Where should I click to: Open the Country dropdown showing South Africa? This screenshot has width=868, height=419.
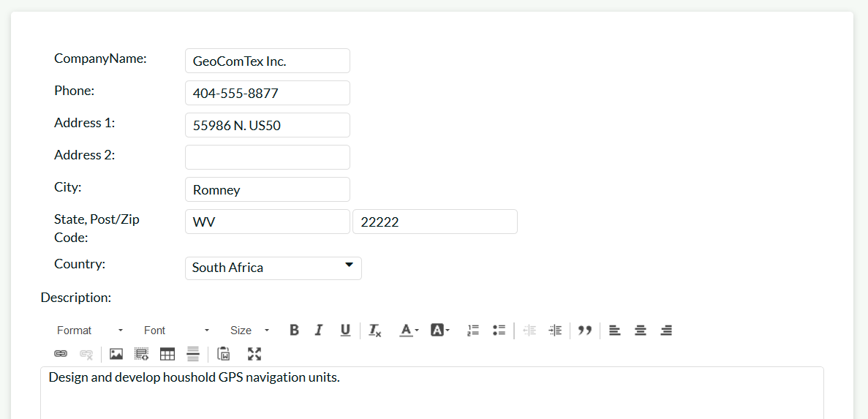click(x=273, y=268)
